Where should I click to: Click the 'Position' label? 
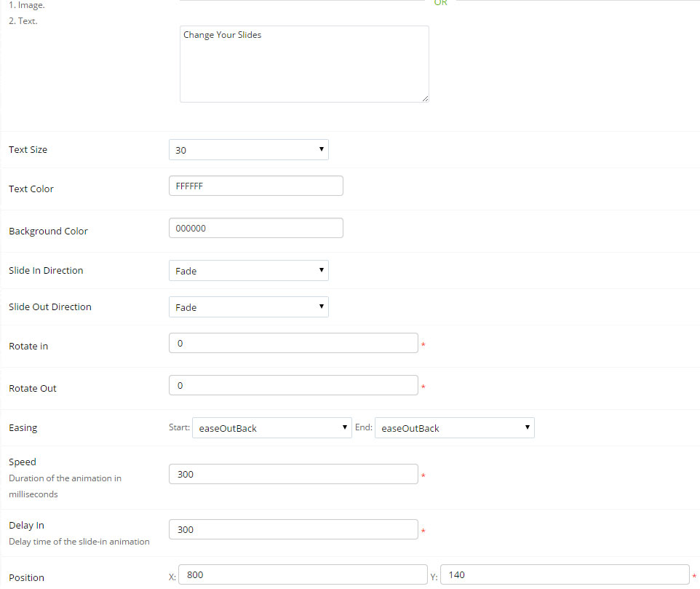click(26, 578)
